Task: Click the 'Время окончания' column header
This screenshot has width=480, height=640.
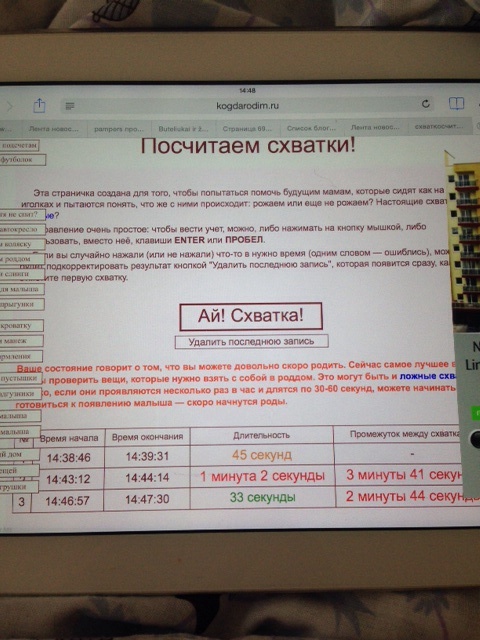Action: (x=147, y=437)
